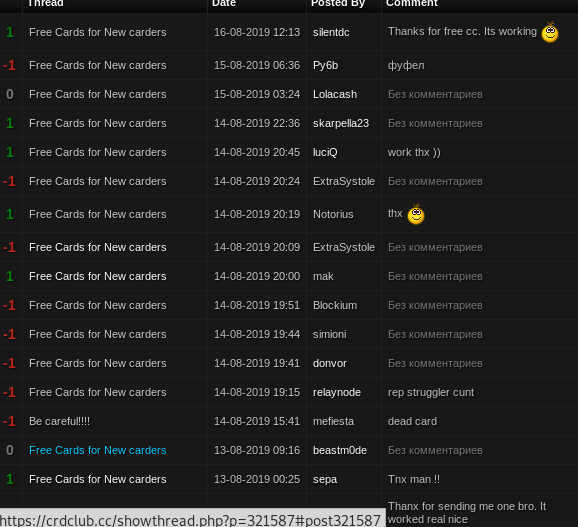Select user Blockium

click(x=335, y=305)
